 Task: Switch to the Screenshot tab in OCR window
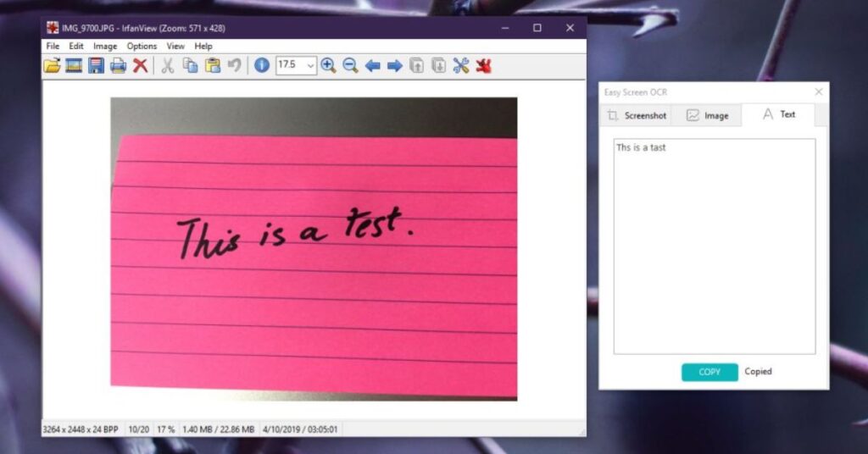click(636, 115)
